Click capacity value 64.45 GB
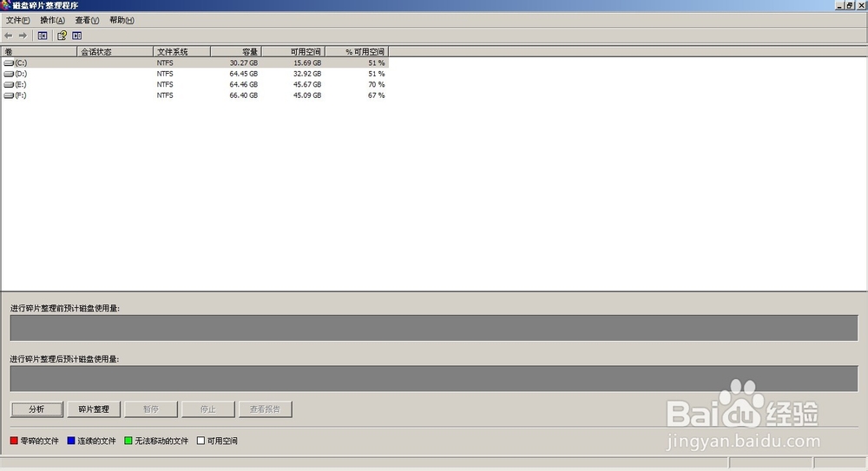 (x=244, y=74)
